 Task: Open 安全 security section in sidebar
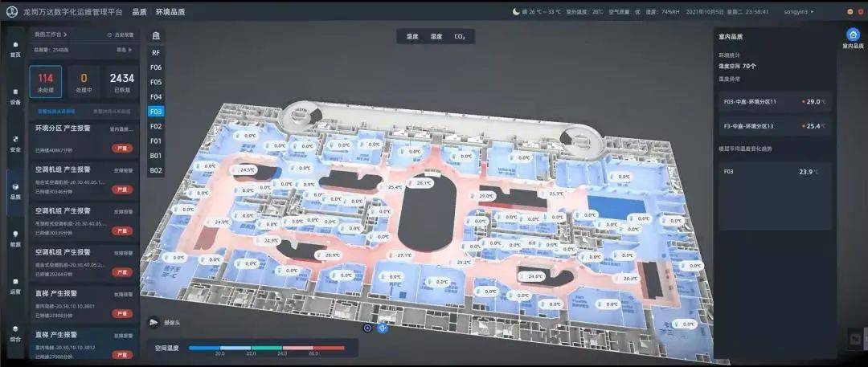click(x=14, y=145)
